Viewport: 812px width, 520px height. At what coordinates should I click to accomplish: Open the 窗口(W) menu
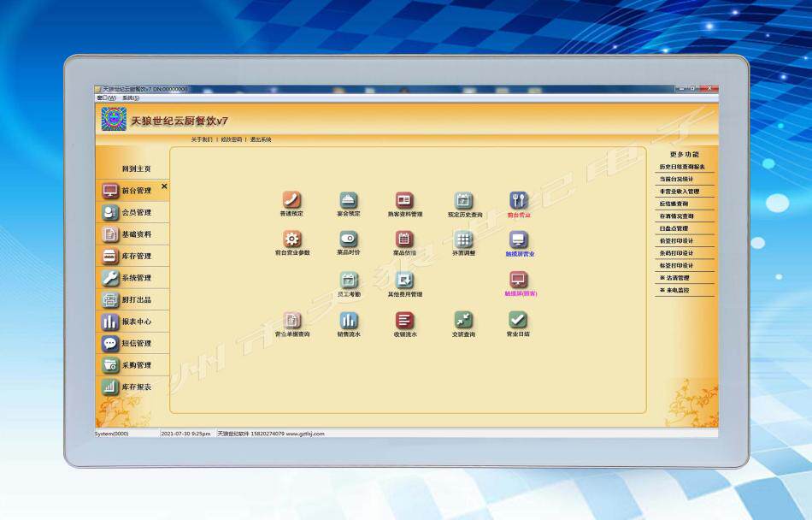[107, 97]
